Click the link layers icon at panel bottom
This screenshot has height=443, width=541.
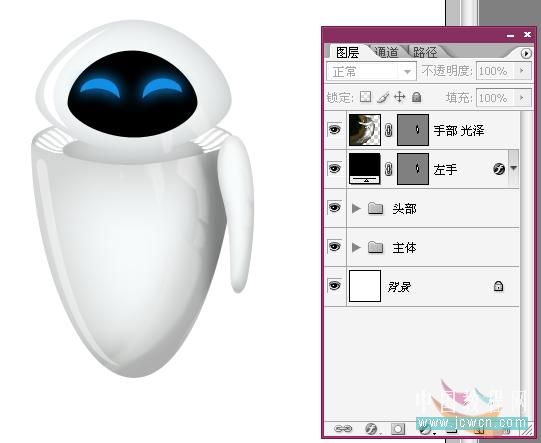point(343,429)
